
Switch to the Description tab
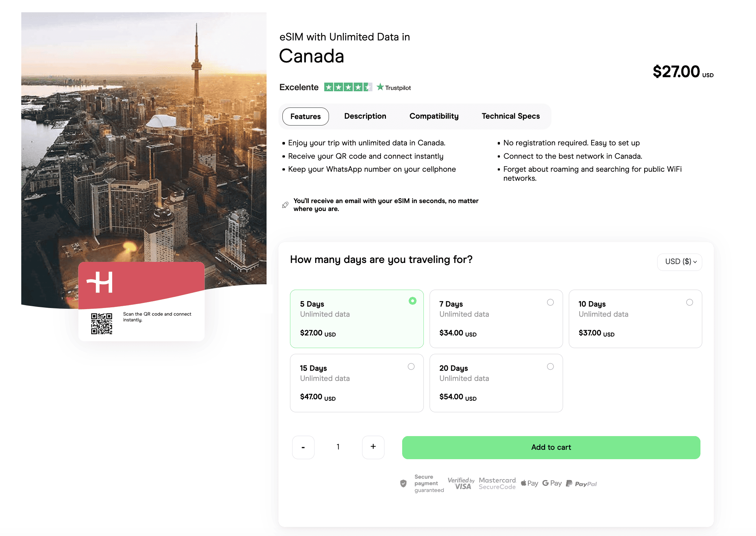(x=365, y=116)
